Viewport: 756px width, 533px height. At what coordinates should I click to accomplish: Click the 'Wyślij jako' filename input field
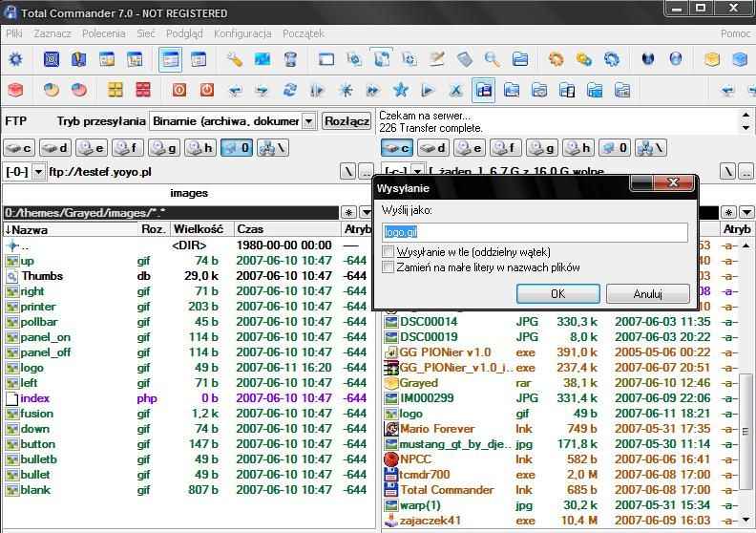(535, 232)
